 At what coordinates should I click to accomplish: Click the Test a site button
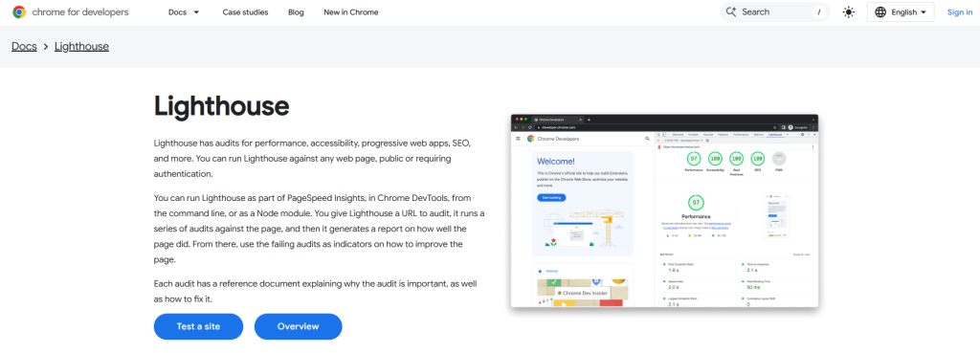198,326
